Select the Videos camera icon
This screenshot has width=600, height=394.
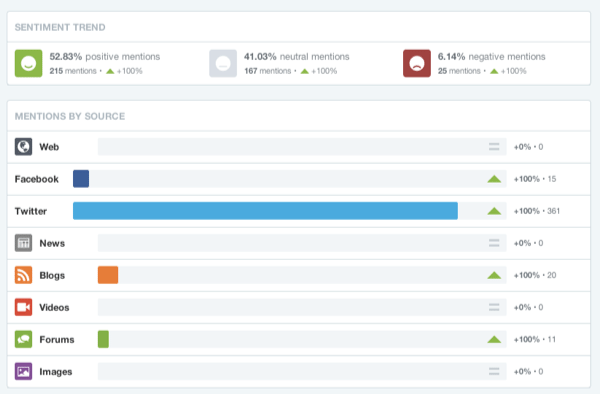tap(23, 307)
